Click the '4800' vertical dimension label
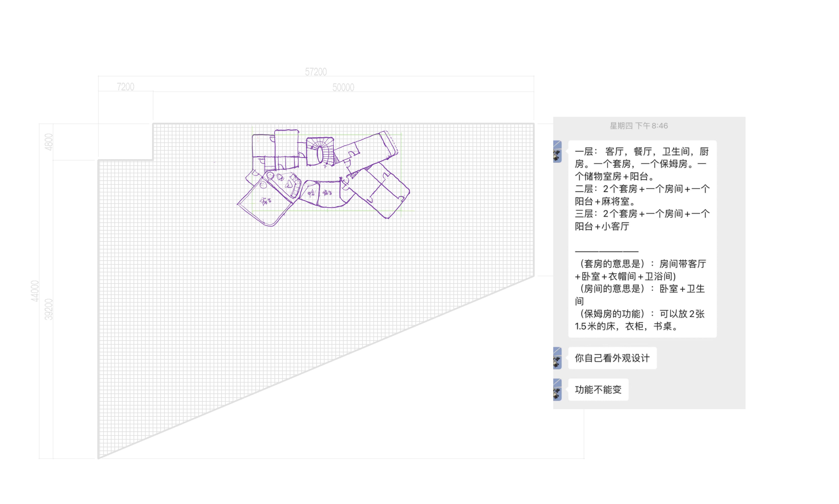The image size is (839, 504). click(x=49, y=142)
